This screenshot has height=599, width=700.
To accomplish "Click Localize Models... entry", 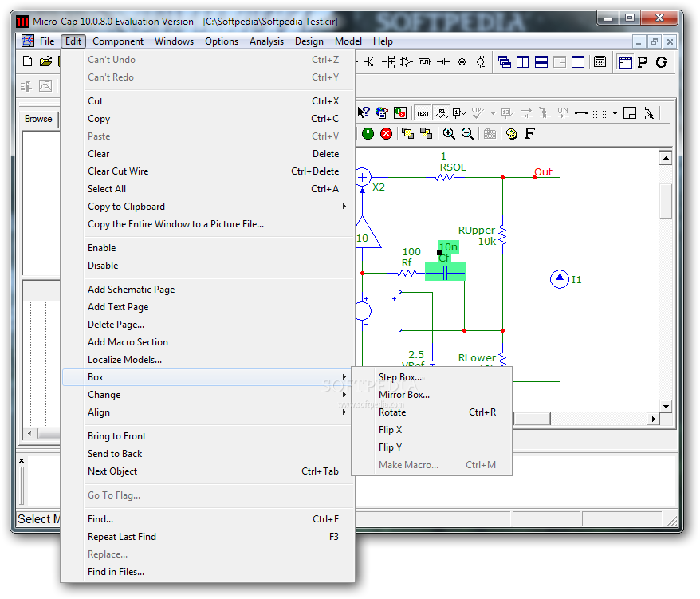I will point(207,360).
